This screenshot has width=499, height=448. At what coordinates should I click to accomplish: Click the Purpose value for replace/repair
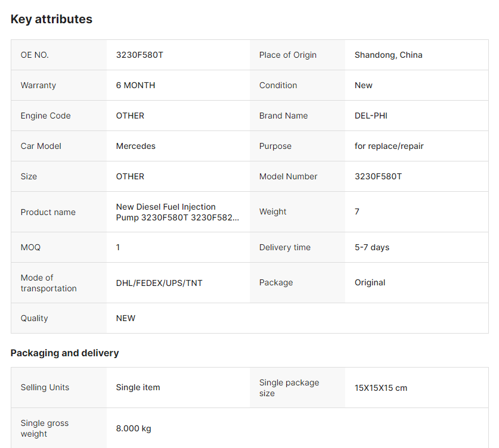(389, 146)
